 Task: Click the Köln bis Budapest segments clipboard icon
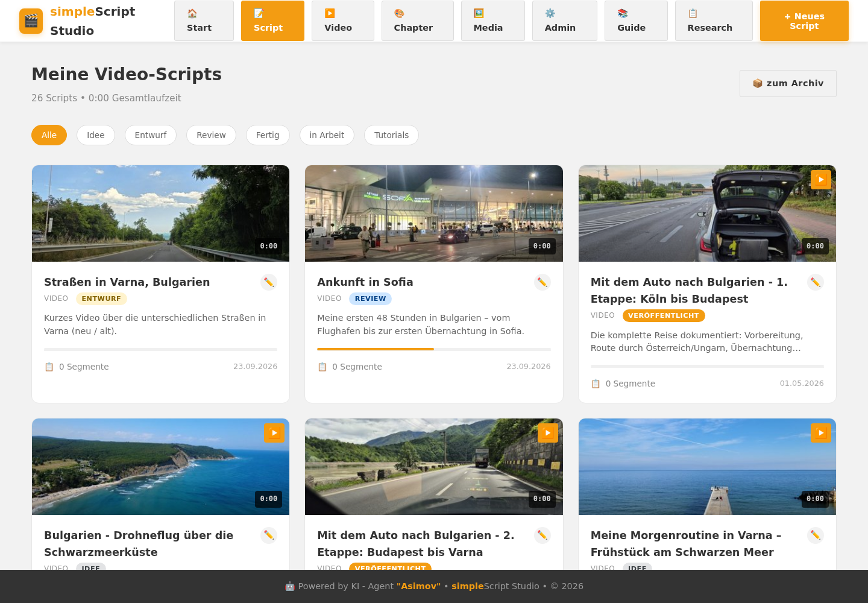(596, 384)
